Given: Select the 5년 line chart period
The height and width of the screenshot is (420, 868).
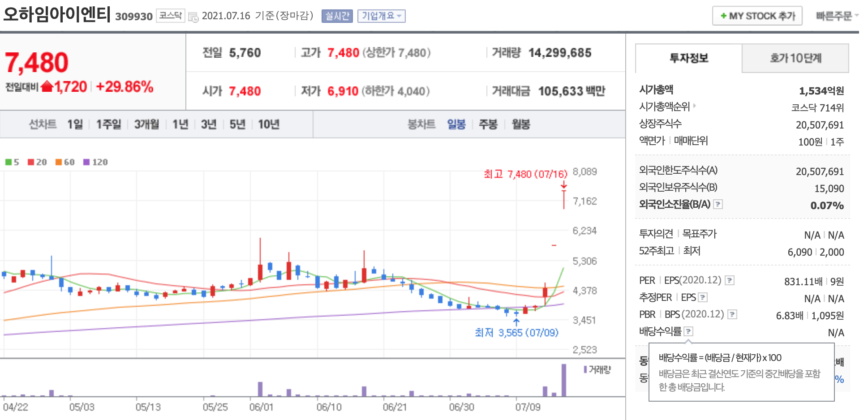Looking at the screenshot, I should pos(237,124).
